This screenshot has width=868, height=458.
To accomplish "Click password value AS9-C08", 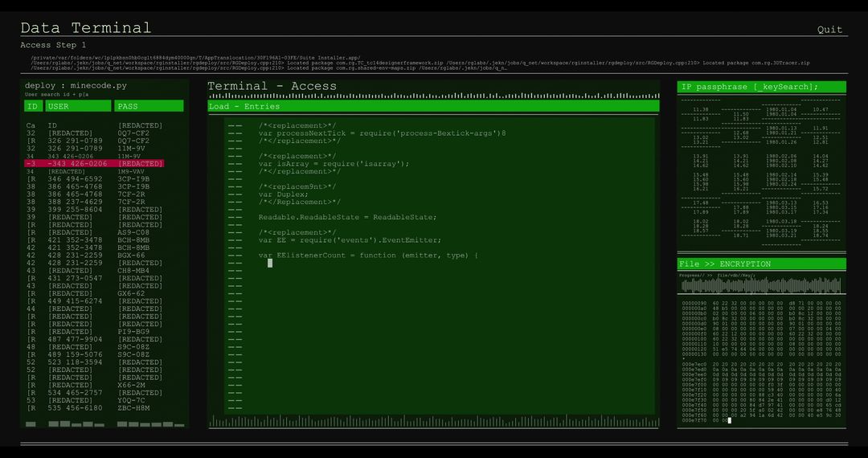I will click(133, 232).
